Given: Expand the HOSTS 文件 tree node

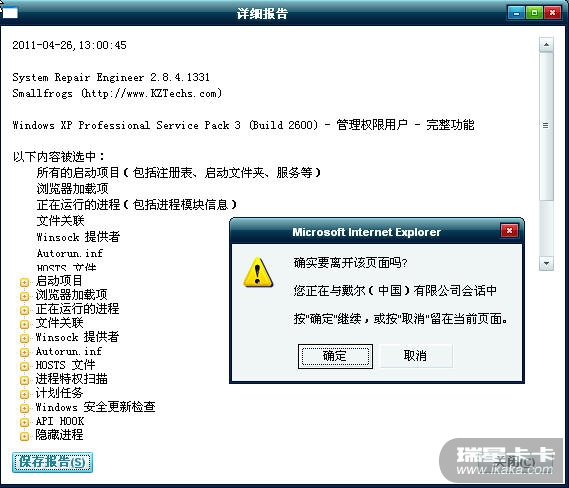Looking at the screenshot, I should [x=24, y=366].
